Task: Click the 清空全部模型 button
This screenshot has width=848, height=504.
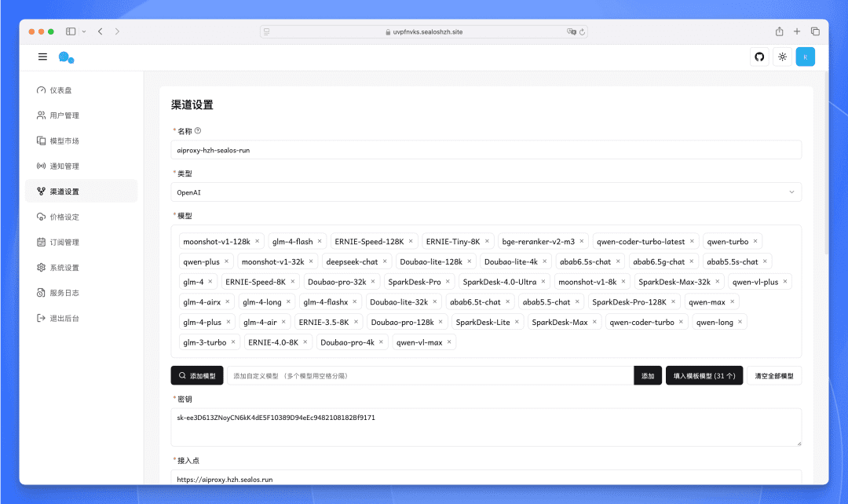Action: pyautogui.click(x=774, y=375)
